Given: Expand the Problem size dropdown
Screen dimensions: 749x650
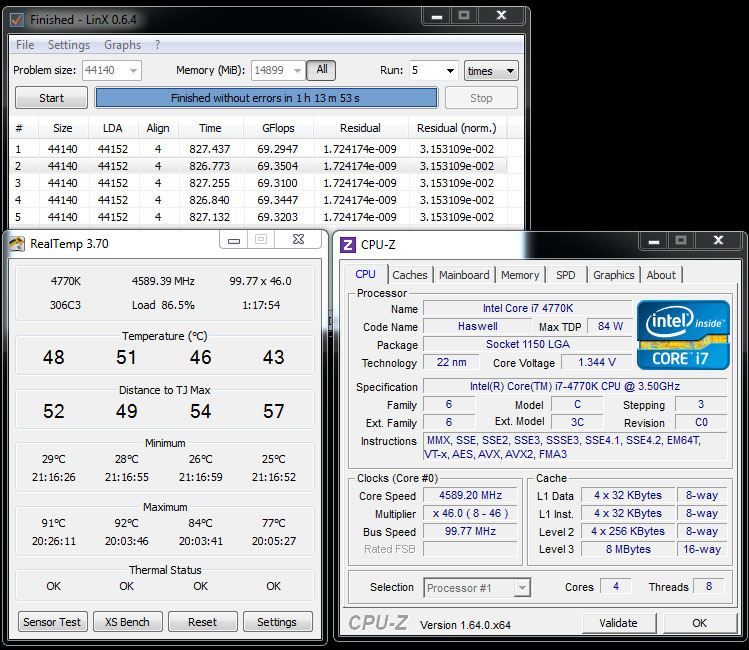Looking at the screenshot, I should coord(134,71).
